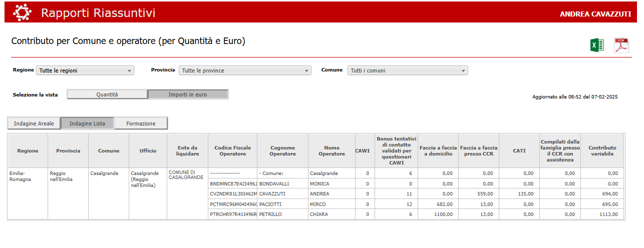The height and width of the screenshot is (248, 644).
Task: Click the Contributo variabile column header
Action: point(602,151)
